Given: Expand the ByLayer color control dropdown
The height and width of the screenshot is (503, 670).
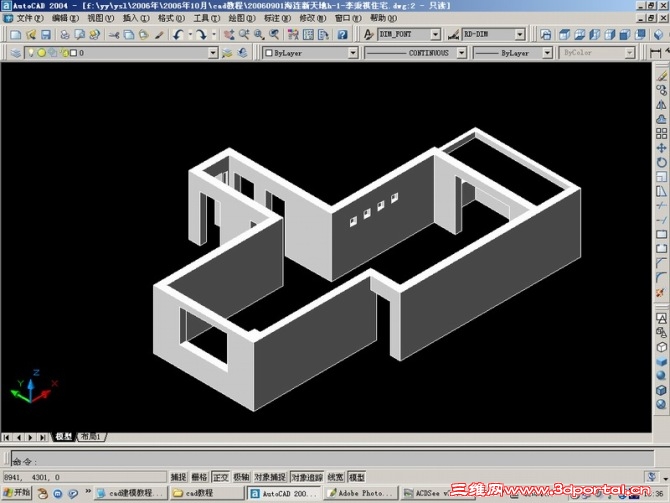Looking at the screenshot, I should click(x=353, y=53).
